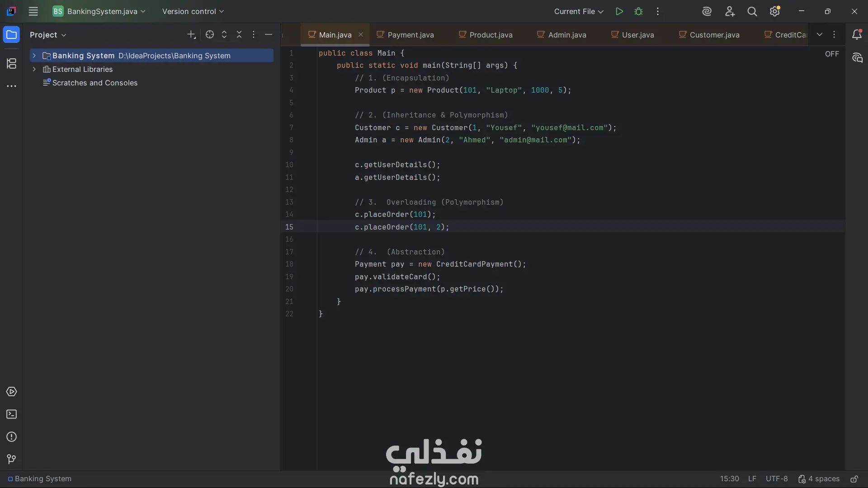Open the notifications bell panel
This screenshot has height=488, width=868.
tap(857, 35)
